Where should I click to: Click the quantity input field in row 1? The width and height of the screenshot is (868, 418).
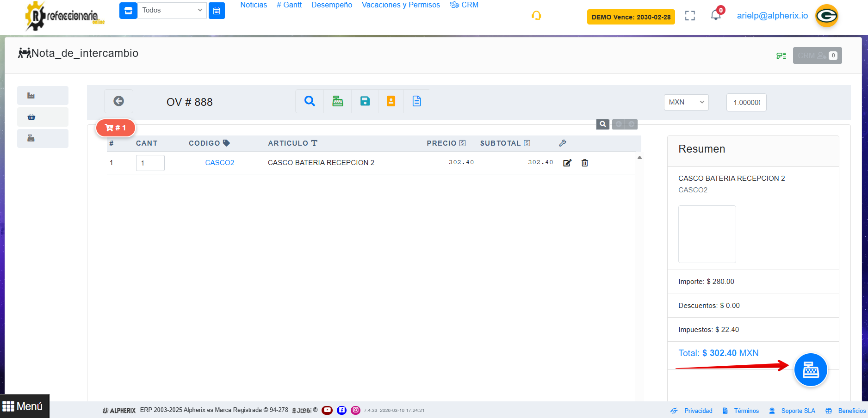point(150,163)
